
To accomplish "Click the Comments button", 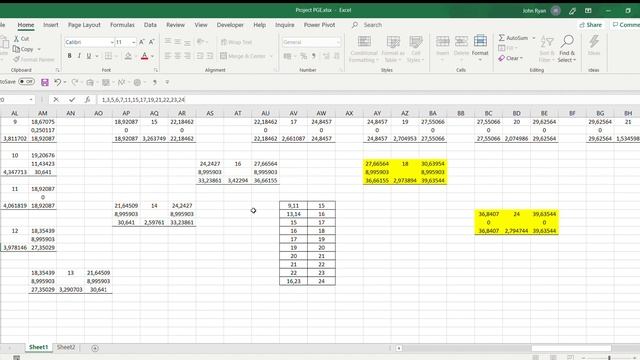I will pos(626,25).
